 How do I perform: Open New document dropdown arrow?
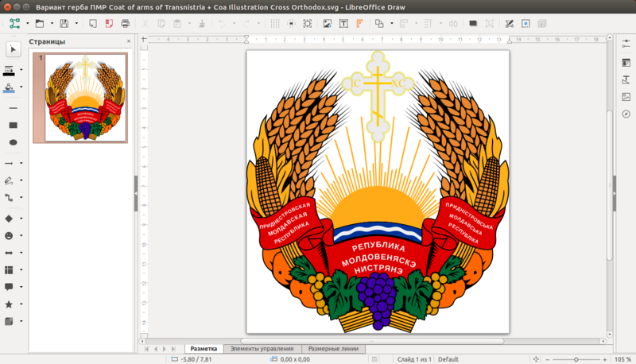click(28, 24)
